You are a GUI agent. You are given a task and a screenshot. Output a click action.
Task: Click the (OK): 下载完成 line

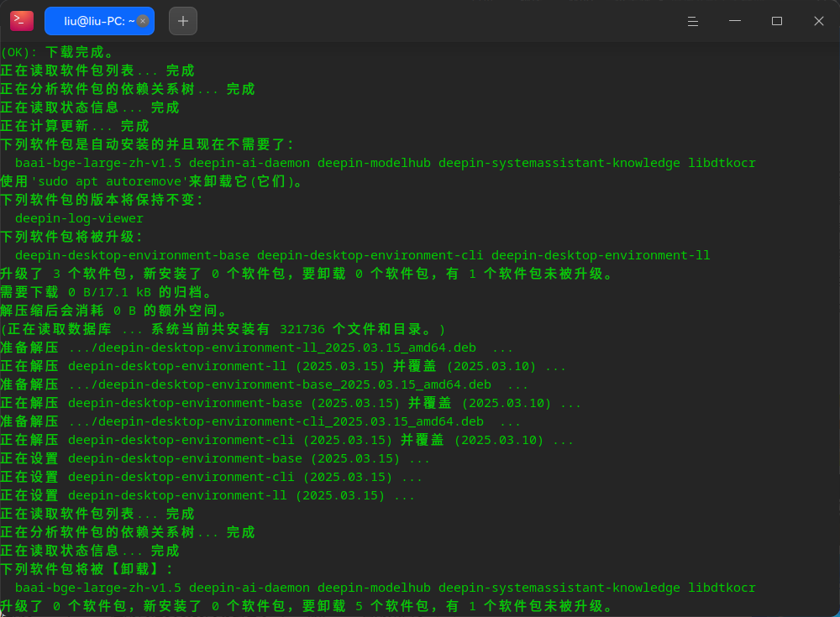click(57, 53)
